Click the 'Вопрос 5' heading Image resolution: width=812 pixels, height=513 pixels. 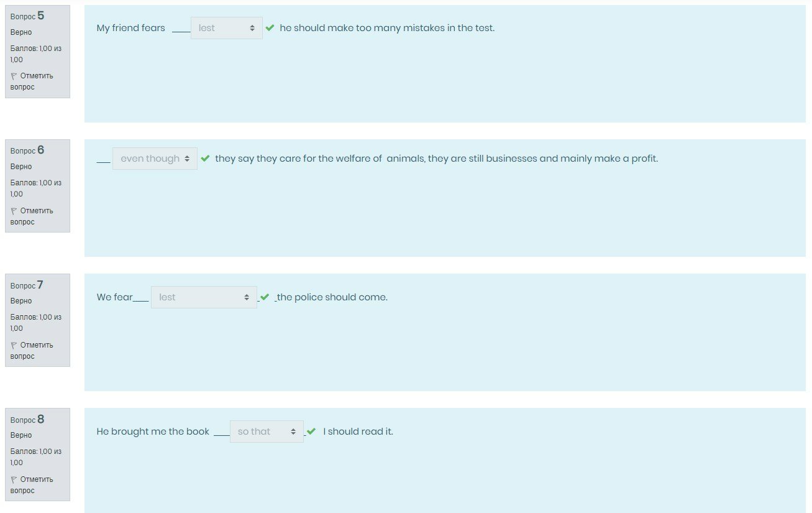[x=27, y=16]
